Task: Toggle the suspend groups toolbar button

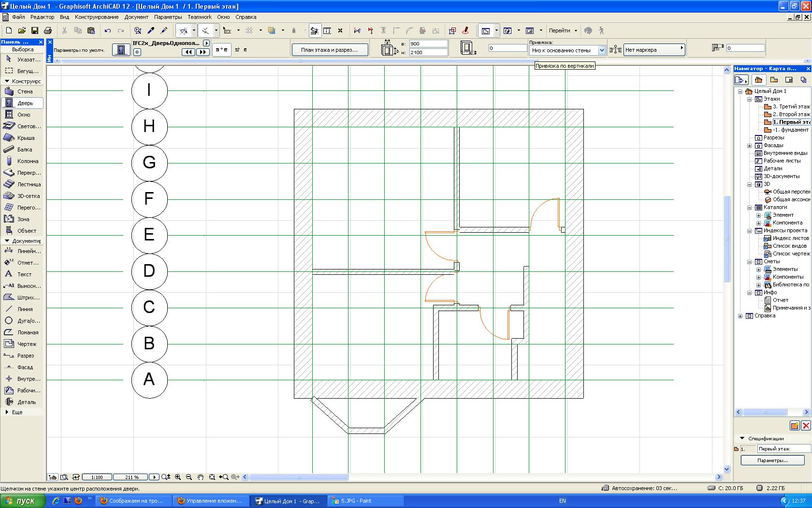Action: click(315, 30)
